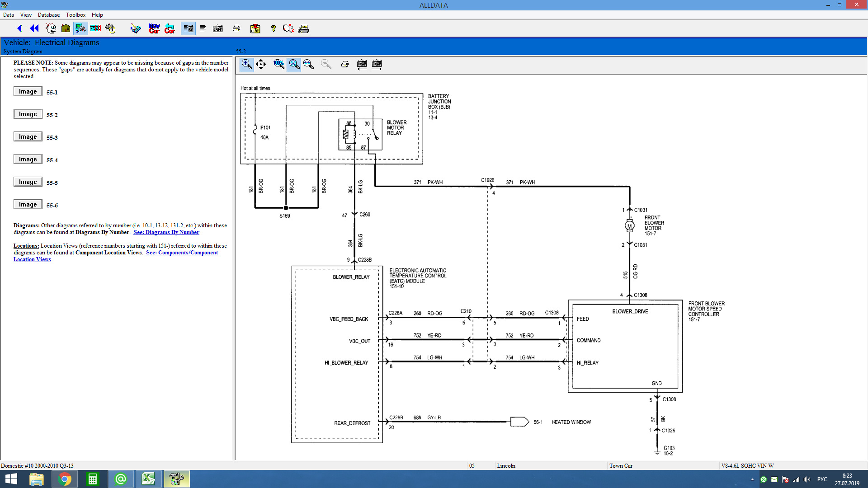Click the Image thumbnail for diagram 55-3
This screenshot has width=868, height=488.
click(x=28, y=136)
